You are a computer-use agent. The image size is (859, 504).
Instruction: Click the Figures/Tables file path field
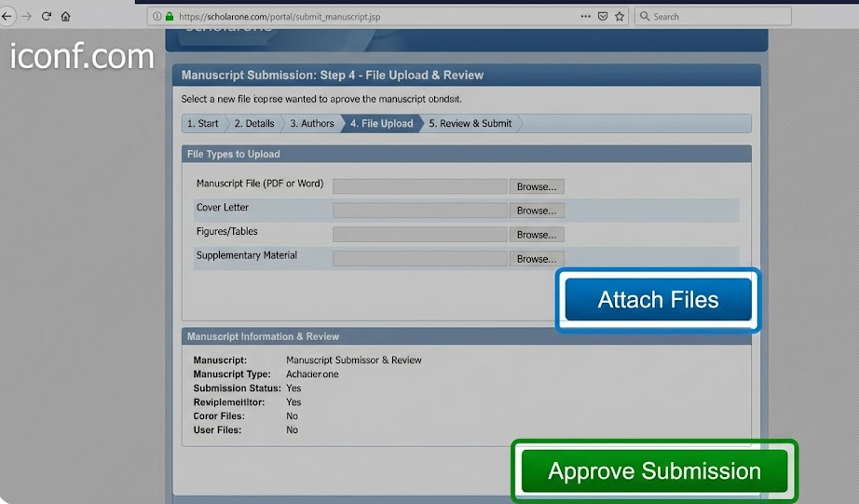pyautogui.click(x=419, y=235)
